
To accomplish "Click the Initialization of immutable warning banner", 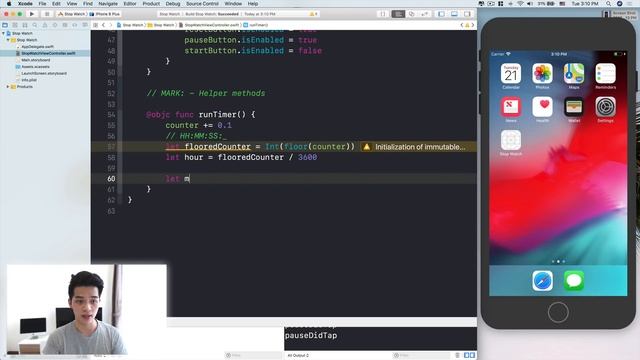I will coord(418,147).
